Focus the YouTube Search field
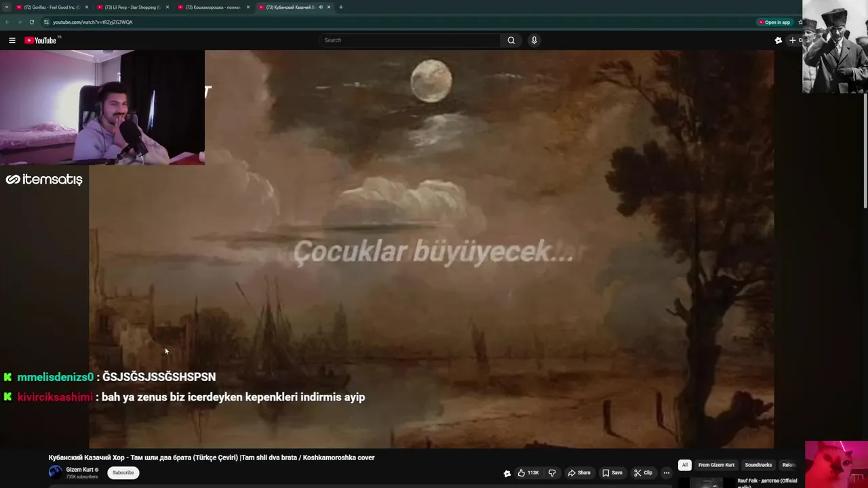 (x=410, y=40)
